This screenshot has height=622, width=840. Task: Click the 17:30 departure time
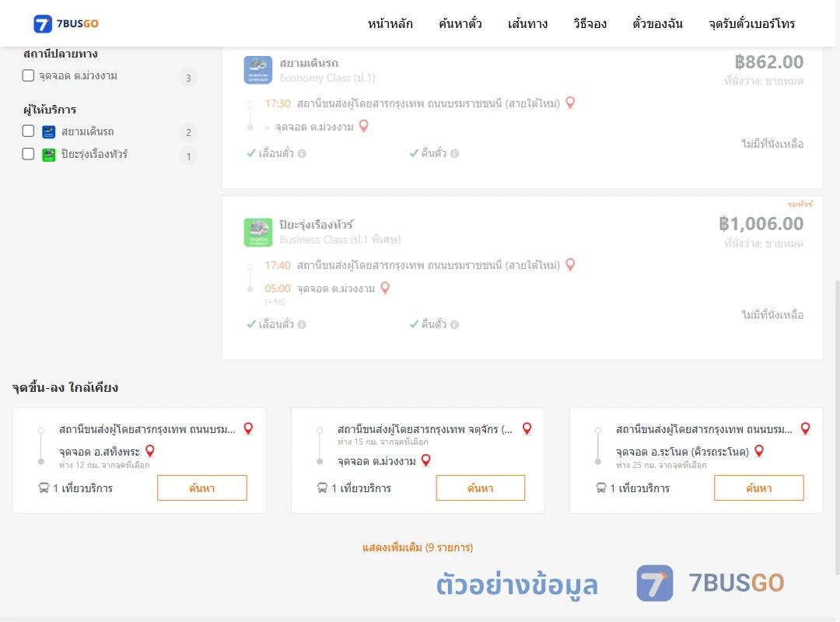(278, 103)
